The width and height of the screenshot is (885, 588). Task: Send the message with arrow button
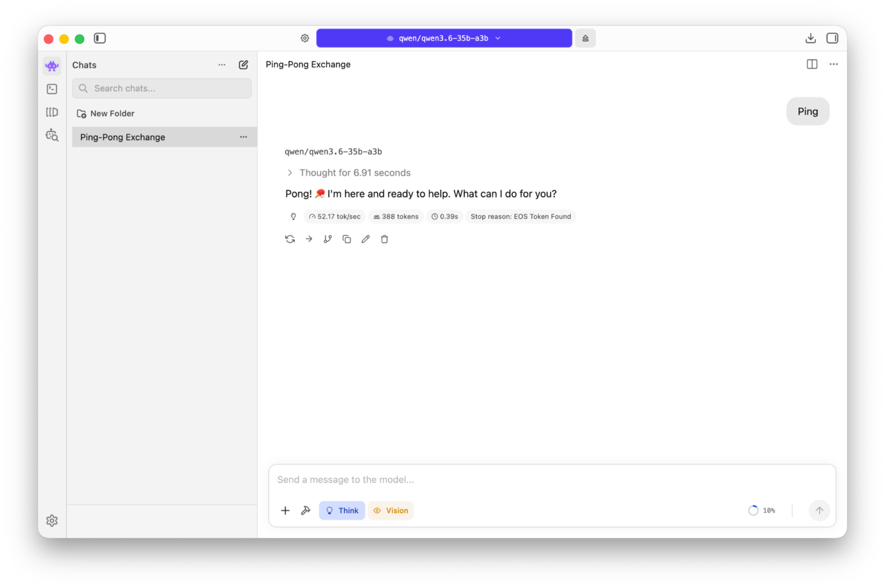click(819, 511)
